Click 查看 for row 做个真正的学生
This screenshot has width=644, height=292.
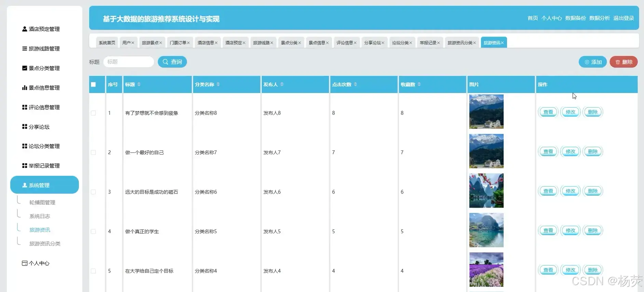coord(548,230)
